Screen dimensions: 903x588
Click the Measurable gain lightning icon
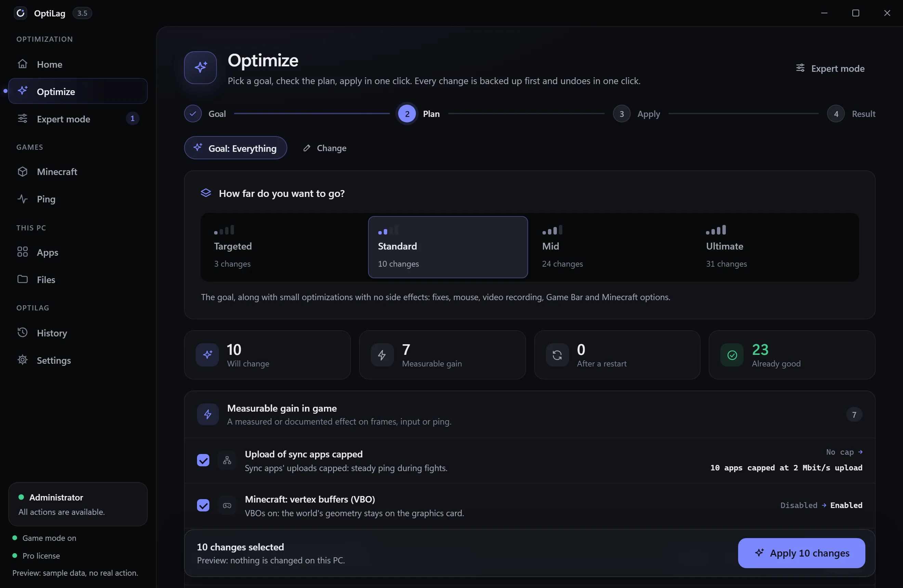click(x=382, y=355)
